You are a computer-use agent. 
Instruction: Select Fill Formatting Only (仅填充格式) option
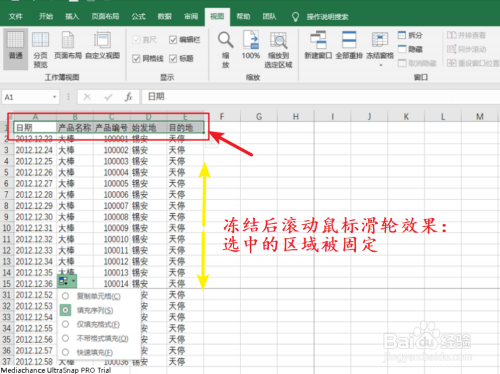coord(65,324)
